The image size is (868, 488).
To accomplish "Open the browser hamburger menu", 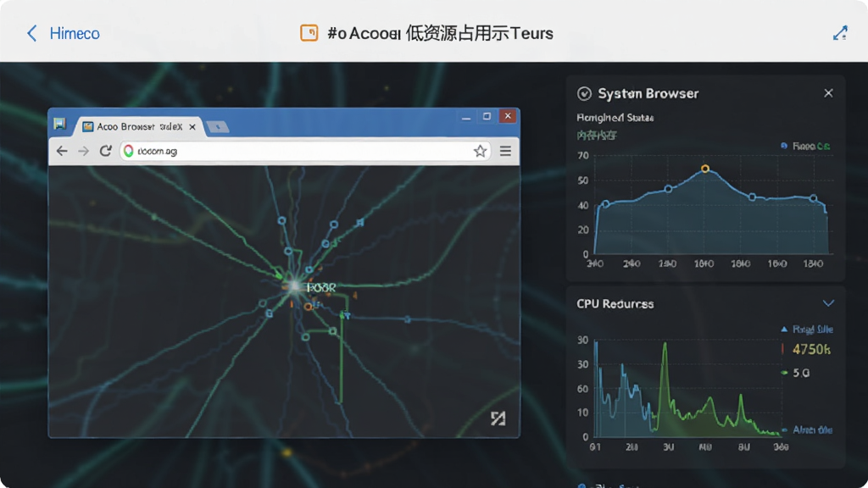I will (x=505, y=151).
